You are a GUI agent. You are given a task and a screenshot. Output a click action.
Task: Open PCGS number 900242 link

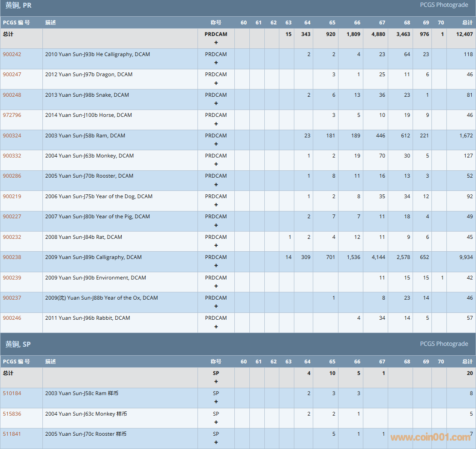click(12, 54)
